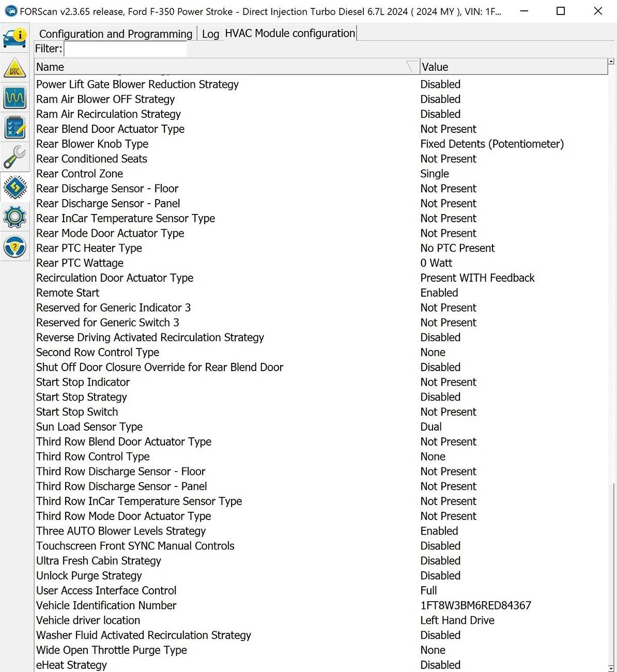617x672 pixels.
Task: Open the DTC trouble codes section
Action: 15,69
